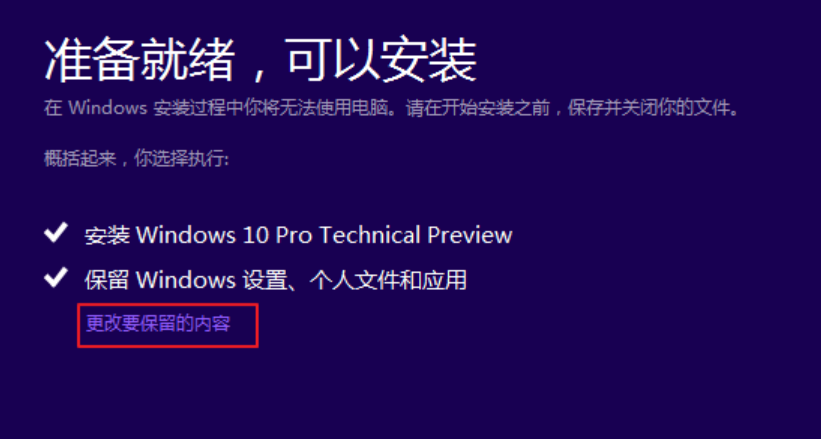
Task: Click the words 可以安装 in the title
Action: click(x=382, y=59)
